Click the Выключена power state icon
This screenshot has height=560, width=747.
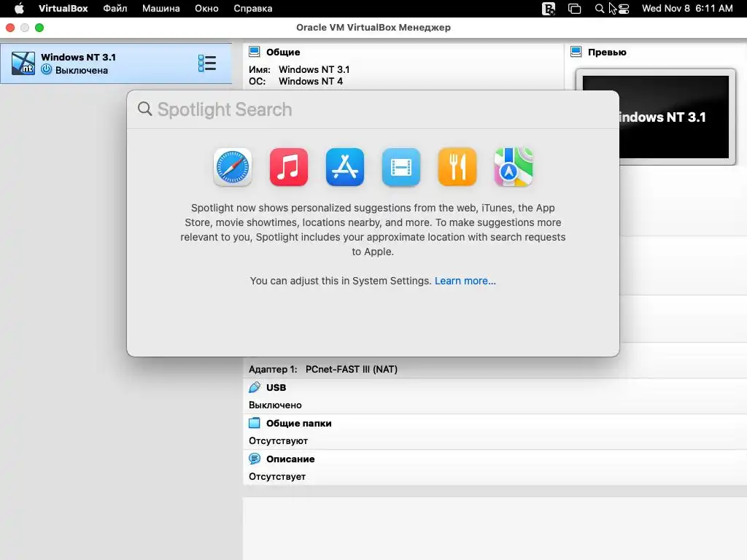click(46, 69)
